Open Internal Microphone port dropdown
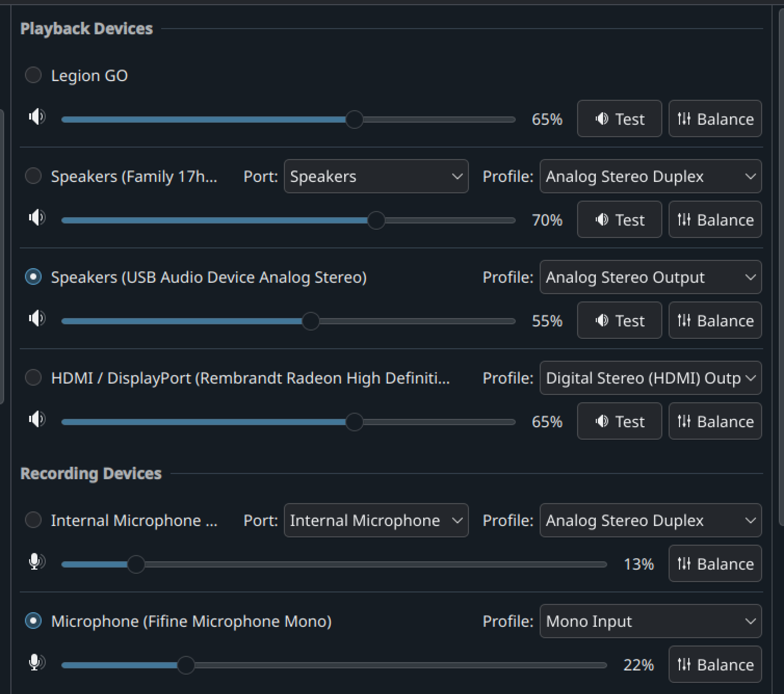Screen dimensions: 784x694 [376, 520]
